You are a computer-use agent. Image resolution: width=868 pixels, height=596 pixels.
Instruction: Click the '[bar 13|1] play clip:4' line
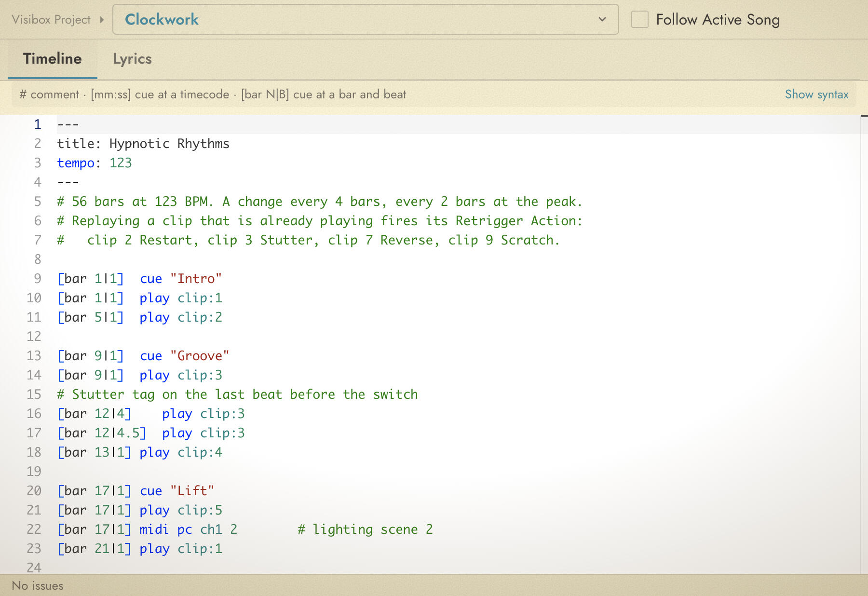click(140, 452)
